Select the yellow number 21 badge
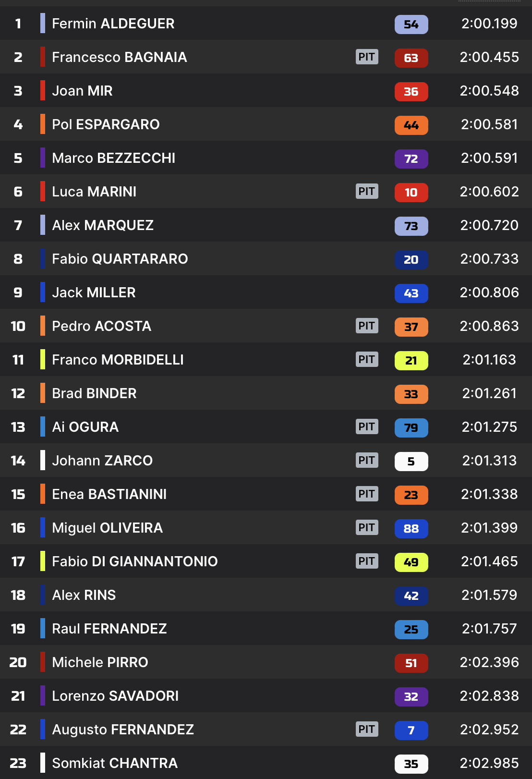 [x=411, y=360]
